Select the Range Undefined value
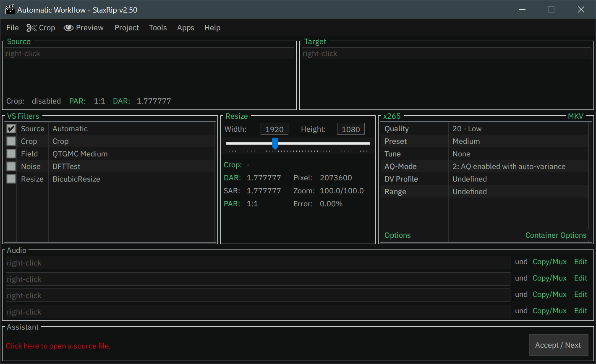This screenshot has height=364, width=596. pyautogui.click(x=470, y=192)
